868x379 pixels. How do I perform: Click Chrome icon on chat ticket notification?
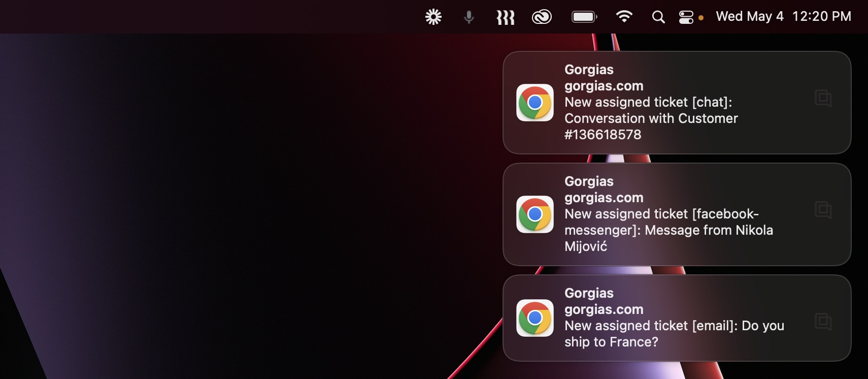tap(535, 103)
